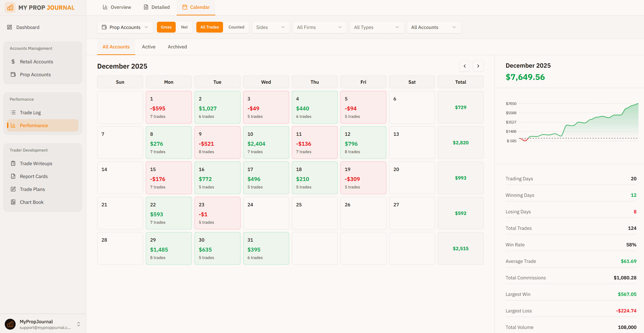
Task: Open the All Firms dropdown
Action: click(x=320, y=27)
